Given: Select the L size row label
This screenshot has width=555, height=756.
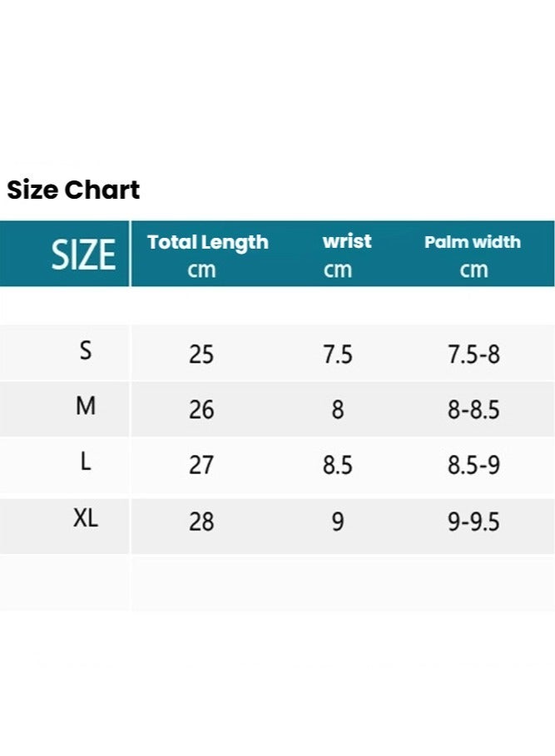Looking at the screenshot, I should pyautogui.click(x=86, y=462).
